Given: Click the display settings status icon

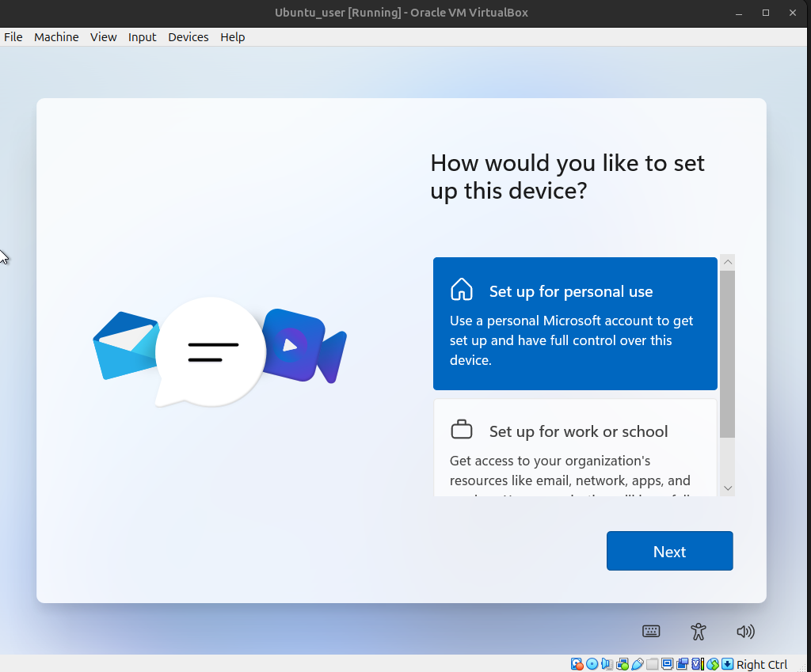Looking at the screenshot, I should [667, 664].
